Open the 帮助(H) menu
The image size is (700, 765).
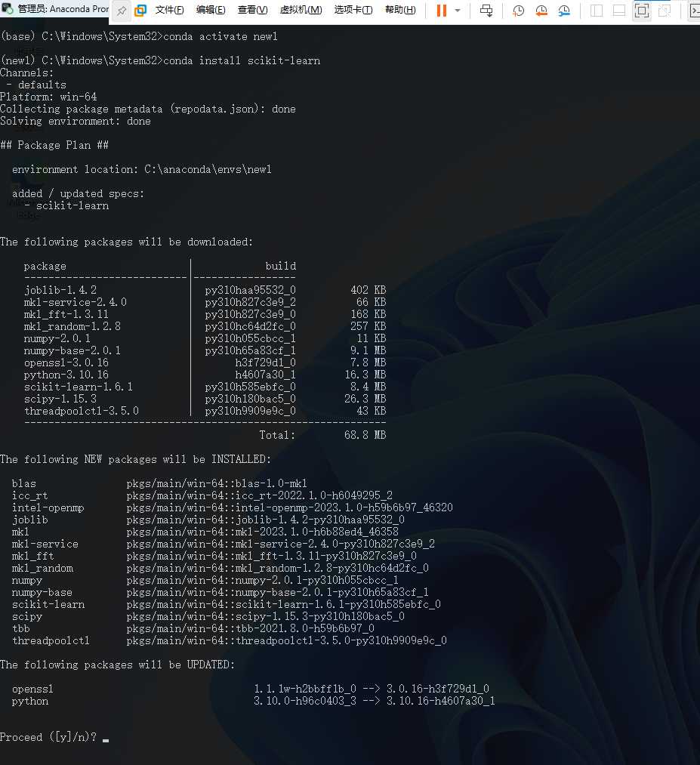400,10
